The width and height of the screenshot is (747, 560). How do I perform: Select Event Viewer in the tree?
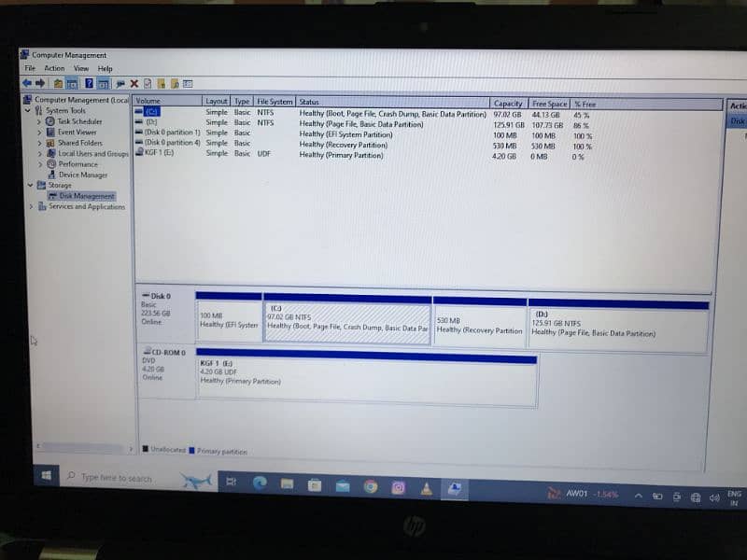click(x=72, y=132)
